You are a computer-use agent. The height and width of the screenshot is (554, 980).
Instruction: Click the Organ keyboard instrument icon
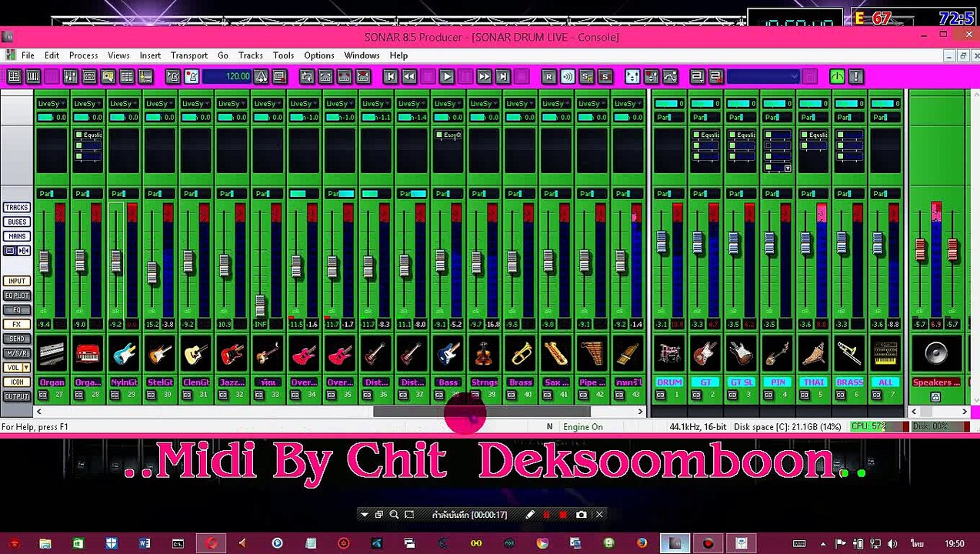click(52, 354)
